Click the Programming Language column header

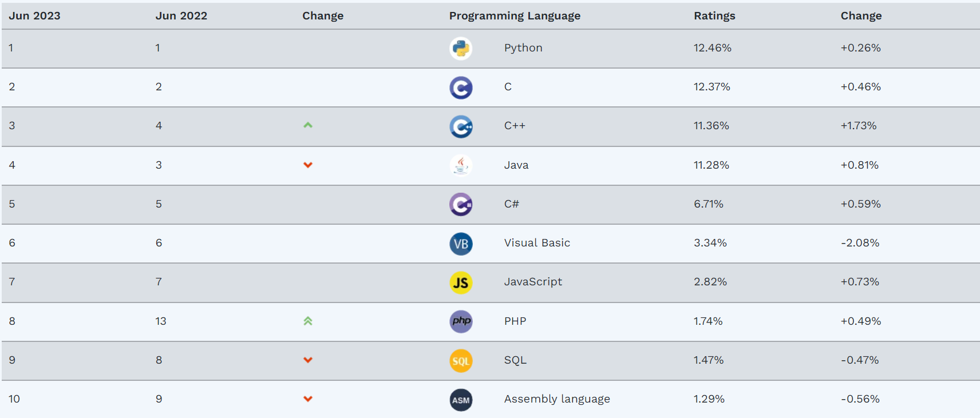coord(515,16)
